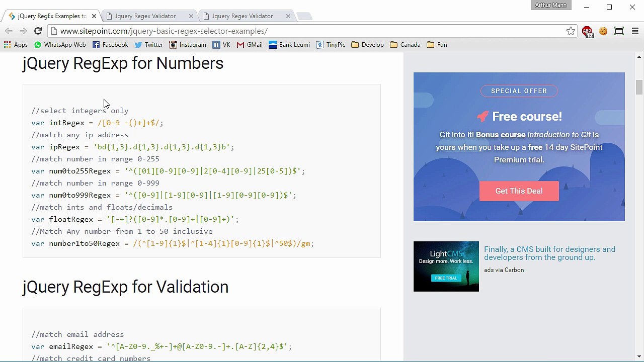Click the '//match any ip address' comment
This screenshot has width=644, height=362.
click(80, 135)
